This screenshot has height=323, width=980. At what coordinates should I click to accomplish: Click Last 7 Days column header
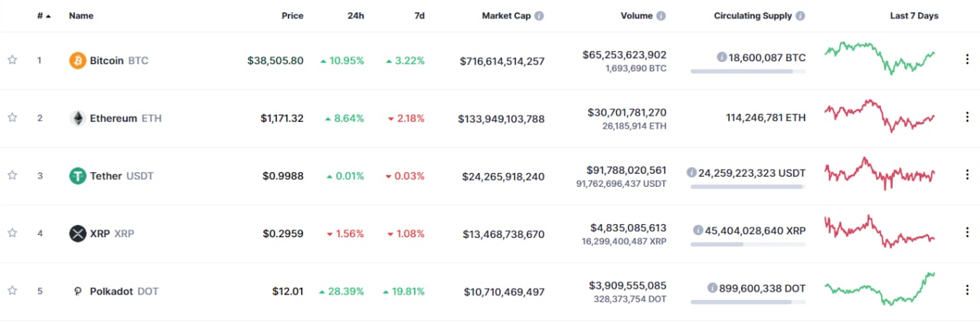(x=913, y=15)
